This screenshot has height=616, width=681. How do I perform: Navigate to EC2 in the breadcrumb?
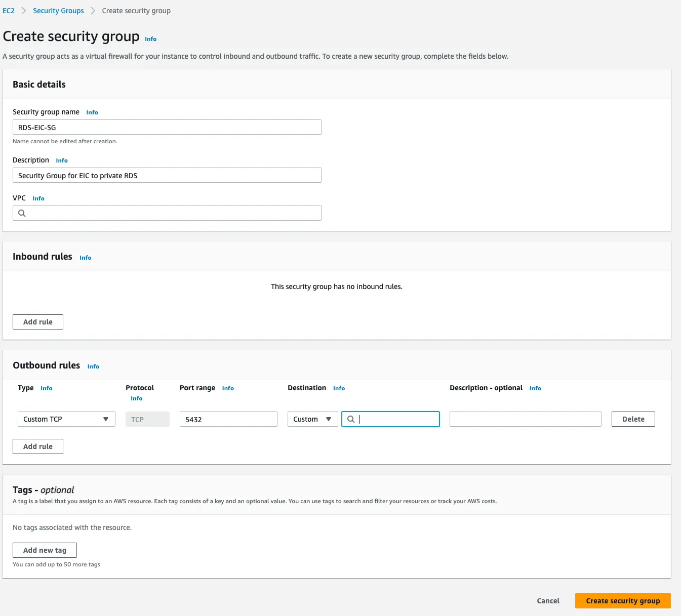[9, 11]
